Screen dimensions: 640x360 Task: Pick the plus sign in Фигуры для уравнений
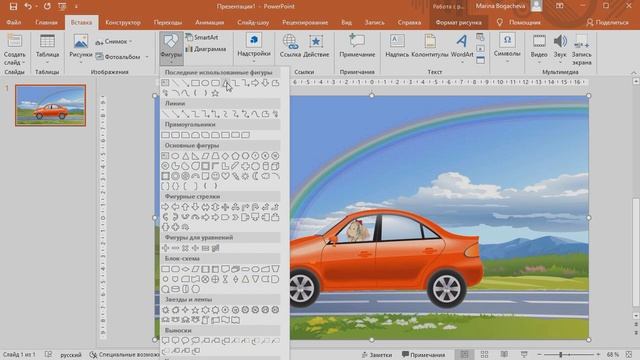click(x=165, y=248)
